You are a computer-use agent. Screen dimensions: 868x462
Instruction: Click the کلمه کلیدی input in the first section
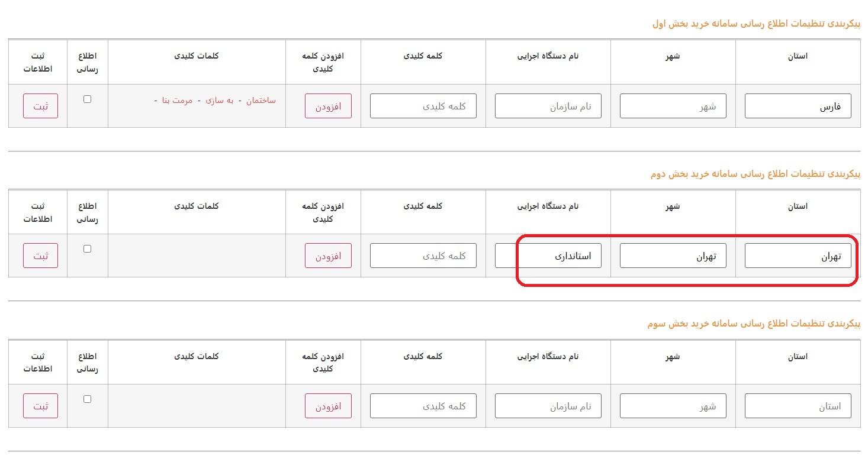click(423, 106)
